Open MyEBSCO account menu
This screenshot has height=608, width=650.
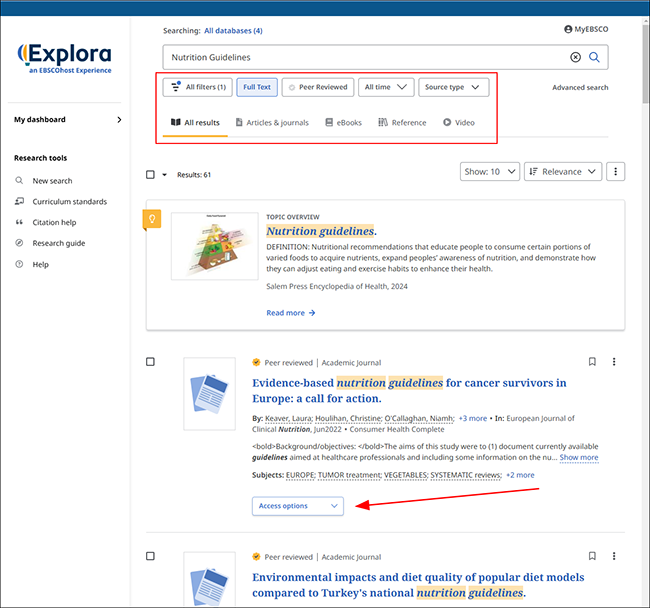[x=586, y=29]
